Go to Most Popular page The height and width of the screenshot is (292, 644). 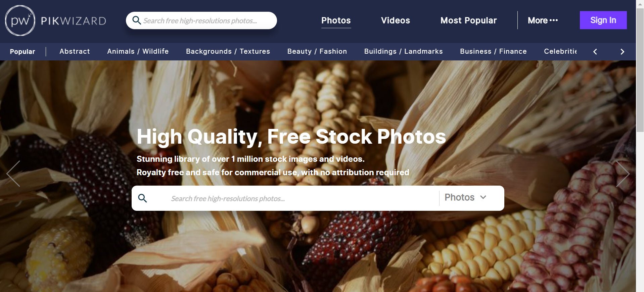pos(468,20)
